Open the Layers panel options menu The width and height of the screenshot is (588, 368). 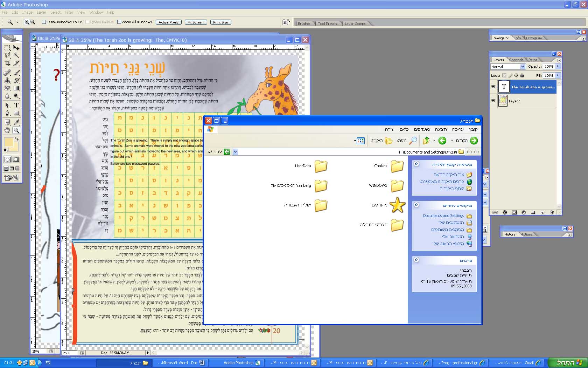pos(559,60)
